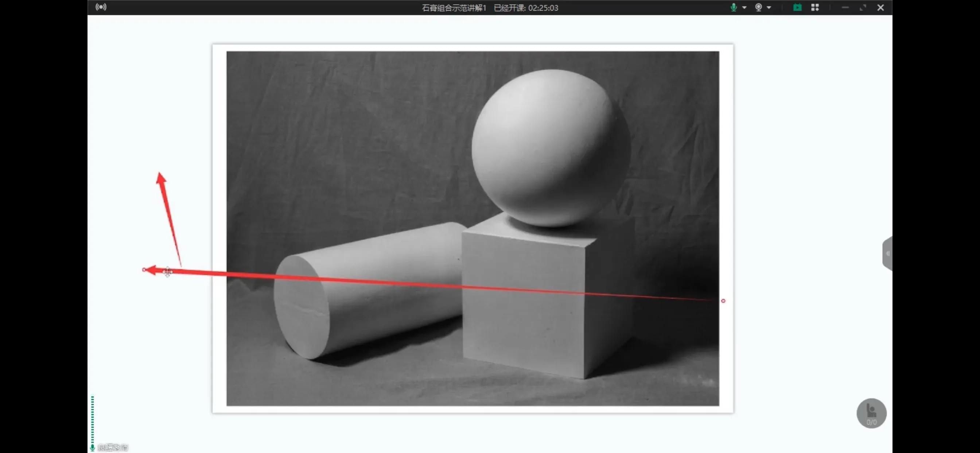Click the red arrow's right endpoint handle
Viewport: 980px width, 453px height.
click(723, 301)
